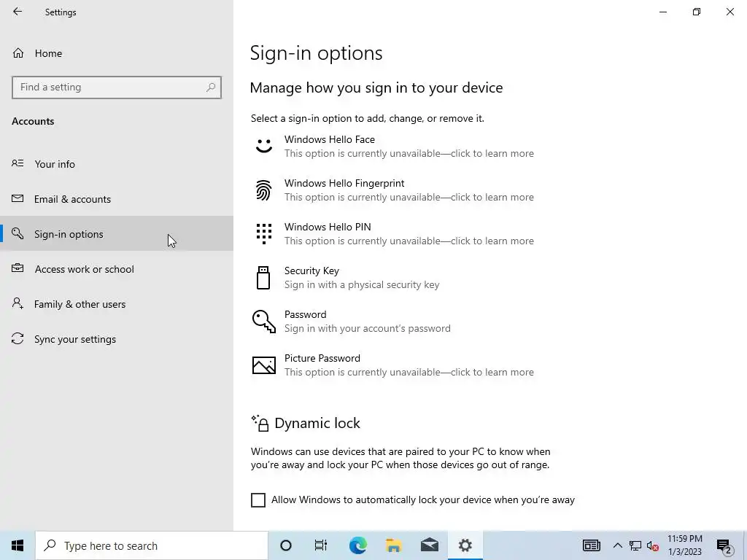Click the Your info person-card icon
This screenshot has height=560, width=747.
pos(18,163)
